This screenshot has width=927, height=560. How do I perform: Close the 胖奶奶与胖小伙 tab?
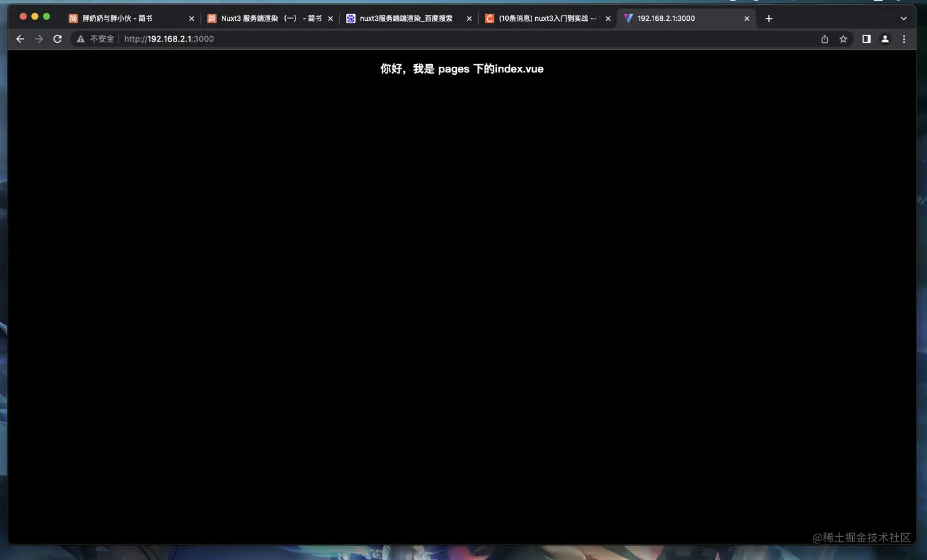(191, 18)
